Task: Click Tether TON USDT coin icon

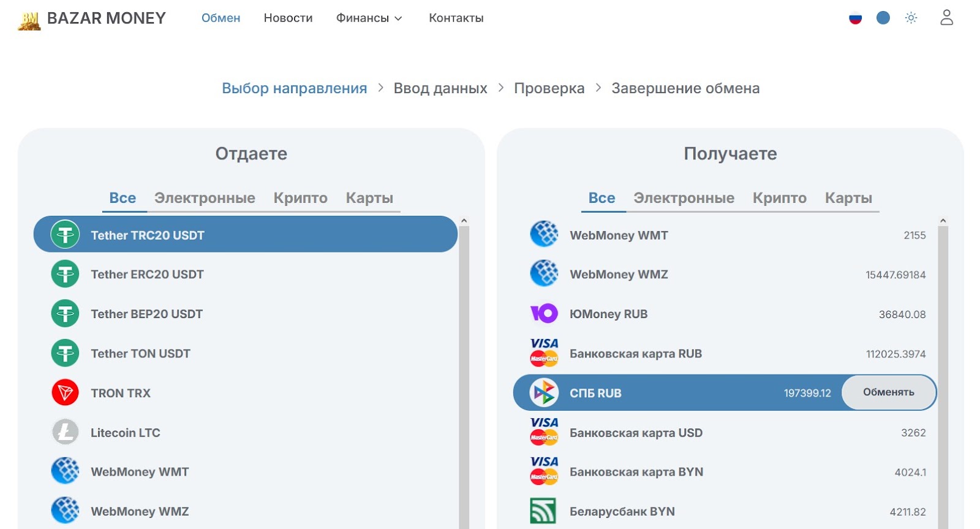Action: coord(65,353)
